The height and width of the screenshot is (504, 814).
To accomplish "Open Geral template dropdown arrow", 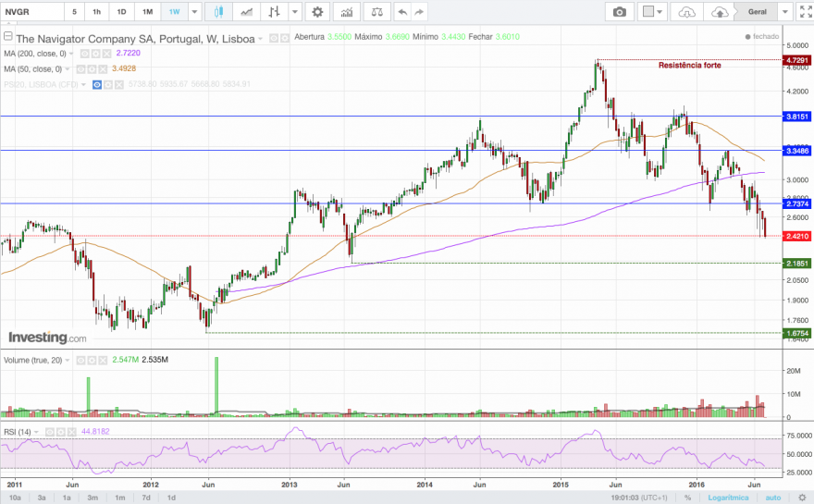I will click(785, 11).
